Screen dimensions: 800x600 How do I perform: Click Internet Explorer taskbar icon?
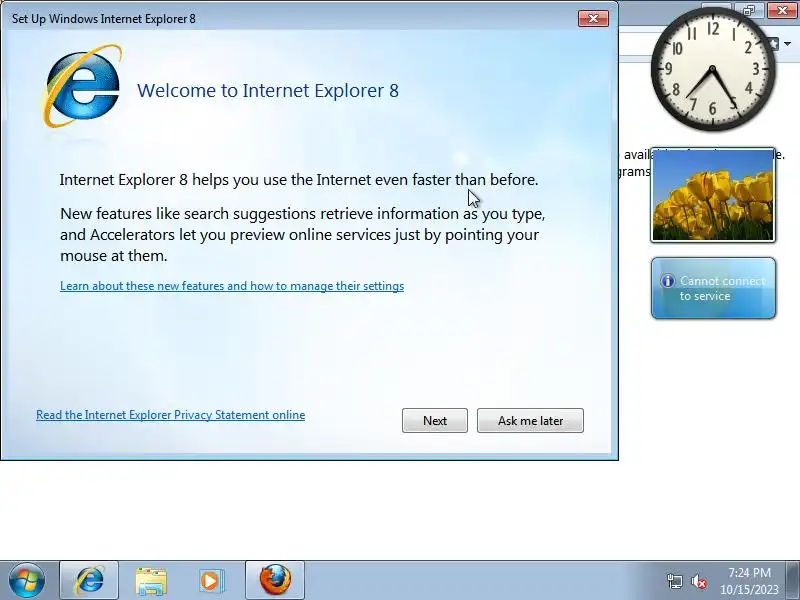point(89,581)
